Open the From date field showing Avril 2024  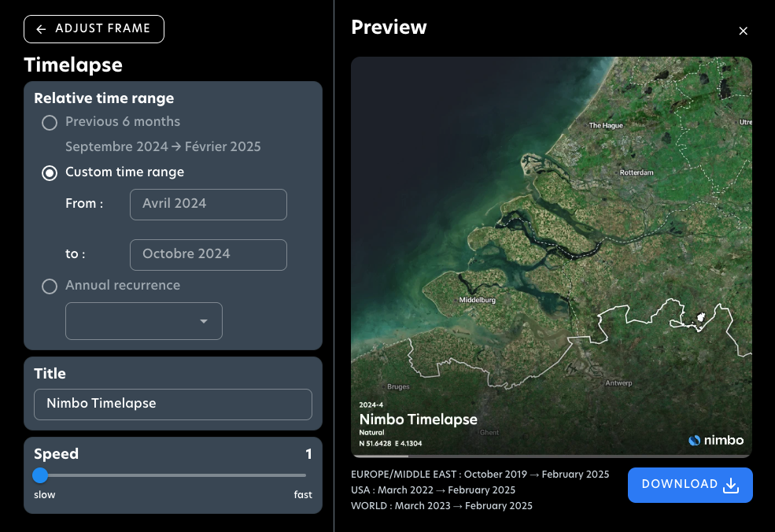pos(208,204)
